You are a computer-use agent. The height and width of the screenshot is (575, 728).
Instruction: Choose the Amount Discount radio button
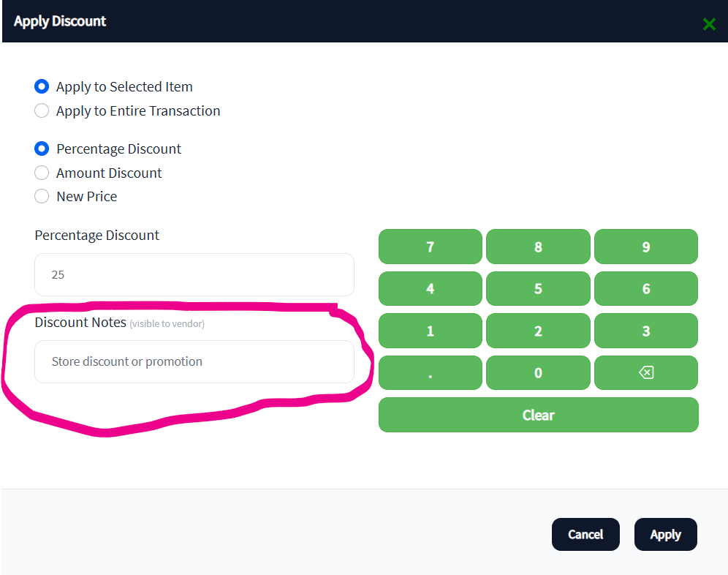coord(42,173)
